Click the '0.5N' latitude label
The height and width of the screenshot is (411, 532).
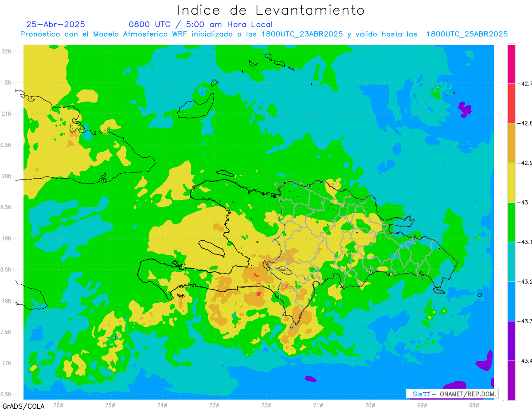click(x=7, y=145)
